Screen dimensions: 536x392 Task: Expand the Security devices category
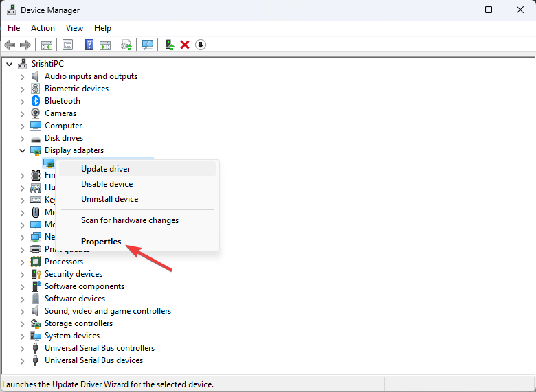coord(23,274)
